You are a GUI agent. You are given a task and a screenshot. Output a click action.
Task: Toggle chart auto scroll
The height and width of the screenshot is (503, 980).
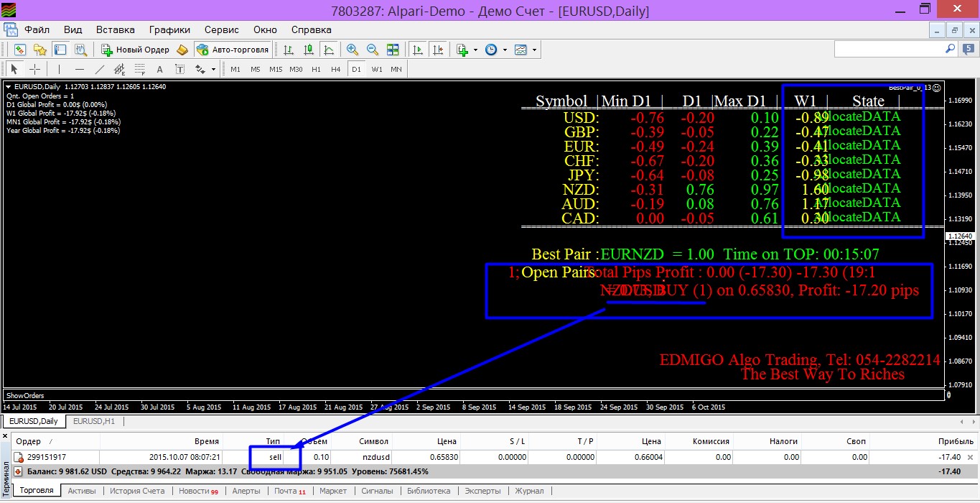pyautogui.click(x=417, y=50)
